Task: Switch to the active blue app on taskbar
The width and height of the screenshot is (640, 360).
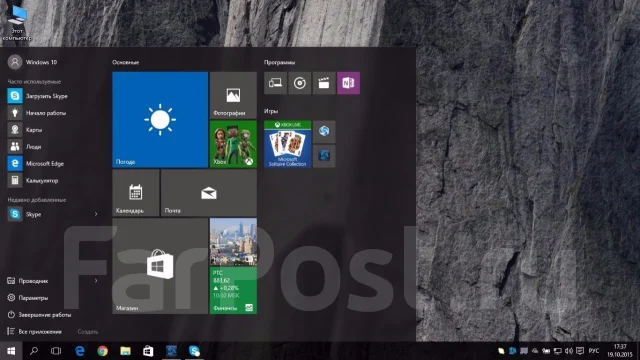Action: point(171,351)
